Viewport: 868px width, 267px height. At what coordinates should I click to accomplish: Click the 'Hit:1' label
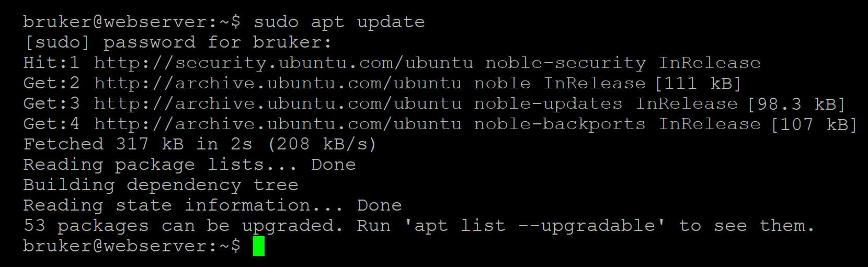[51, 63]
